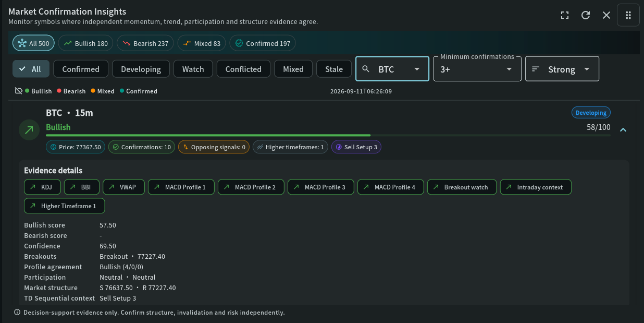The width and height of the screenshot is (644, 323).
Task: Click the crossed-out legend visibility icon
Action: pos(19,91)
